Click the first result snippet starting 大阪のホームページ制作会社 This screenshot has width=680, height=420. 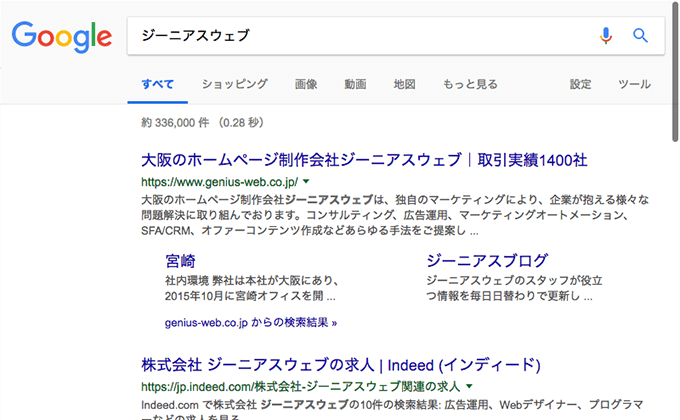(395, 215)
